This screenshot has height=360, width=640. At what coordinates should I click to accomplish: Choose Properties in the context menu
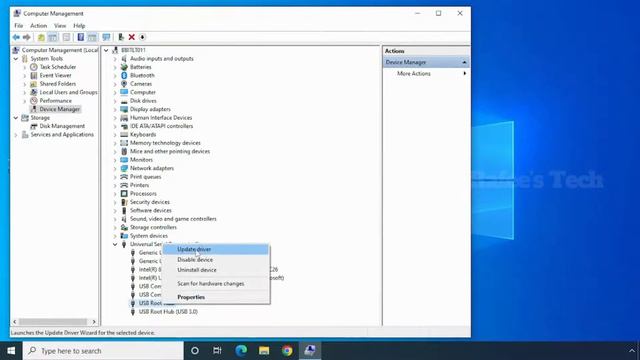coord(216,297)
